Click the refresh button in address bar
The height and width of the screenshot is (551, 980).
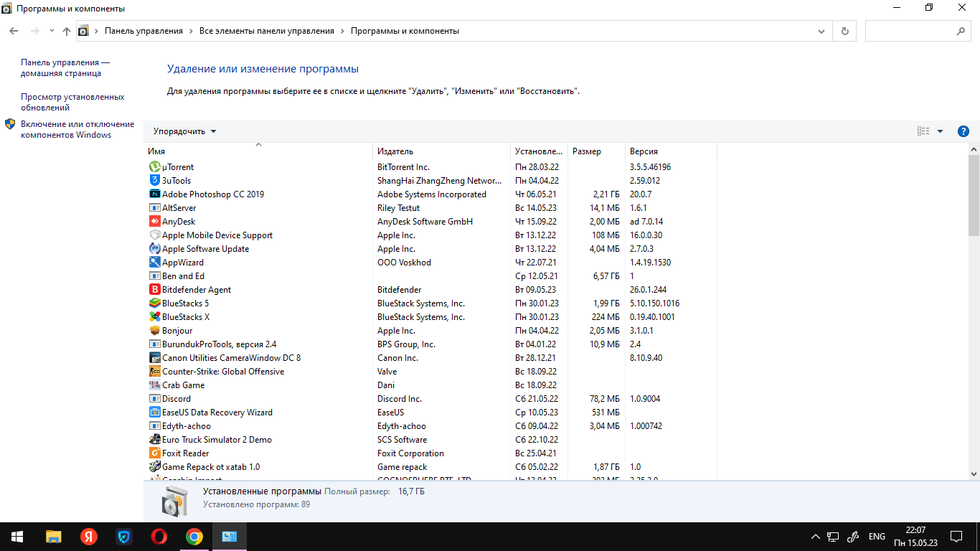pos(844,31)
